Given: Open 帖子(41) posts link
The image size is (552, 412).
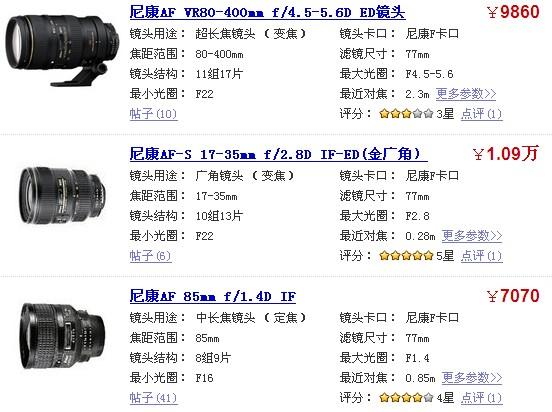Looking at the screenshot, I should click(x=153, y=398).
